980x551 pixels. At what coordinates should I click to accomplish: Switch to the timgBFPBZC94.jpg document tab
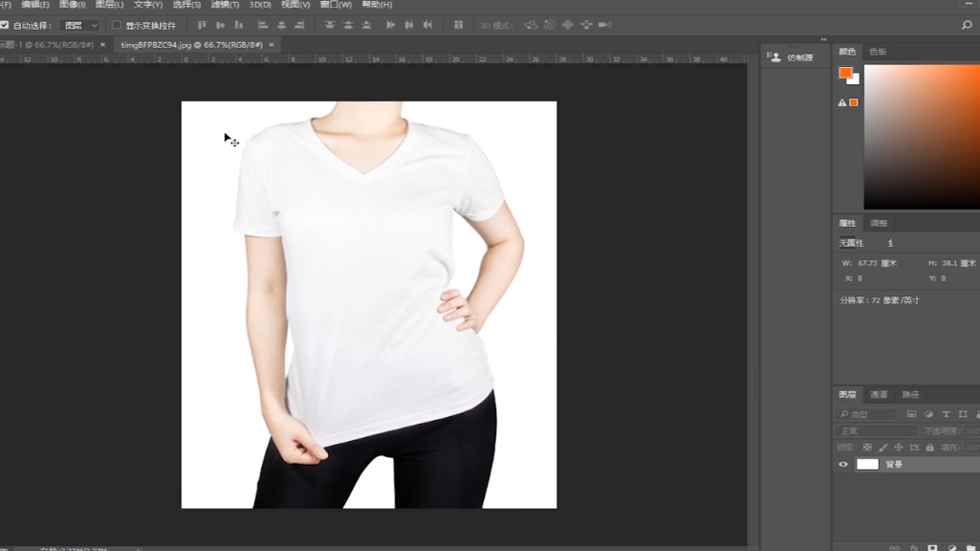coord(192,45)
